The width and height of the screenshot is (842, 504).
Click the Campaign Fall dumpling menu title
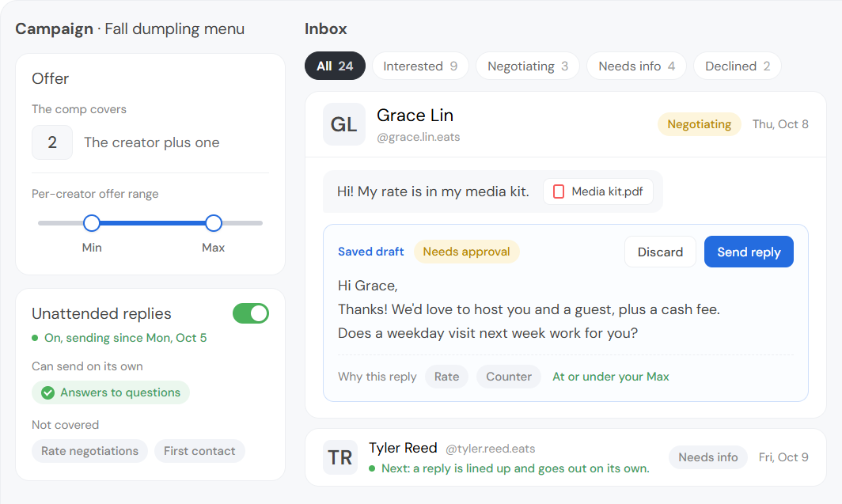tap(130, 29)
